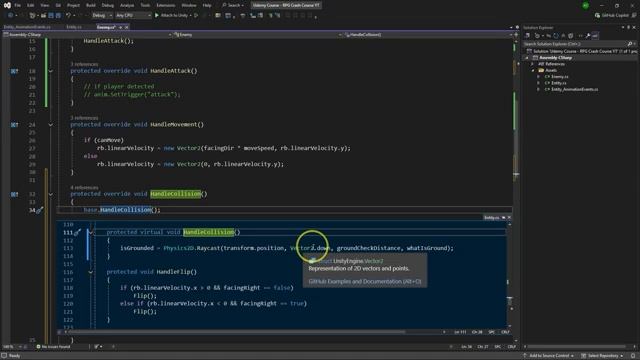
Task: Switch to the Entity.cs editor tab
Action: click(x=74, y=27)
